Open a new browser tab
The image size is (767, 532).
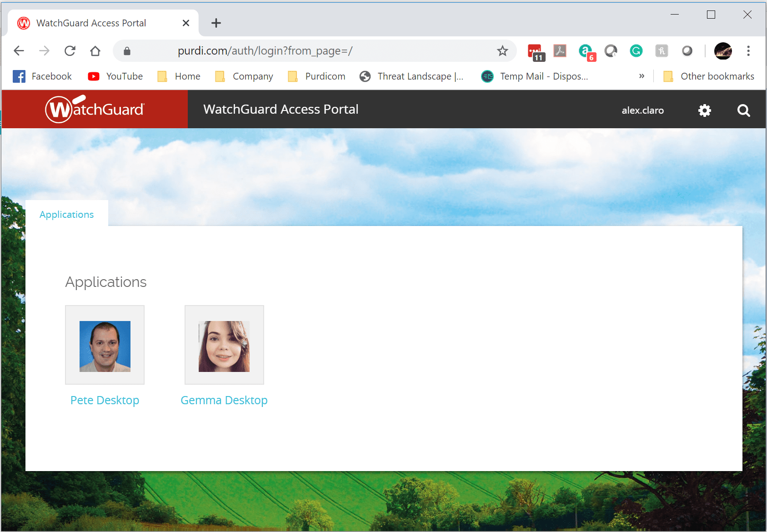(216, 23)
